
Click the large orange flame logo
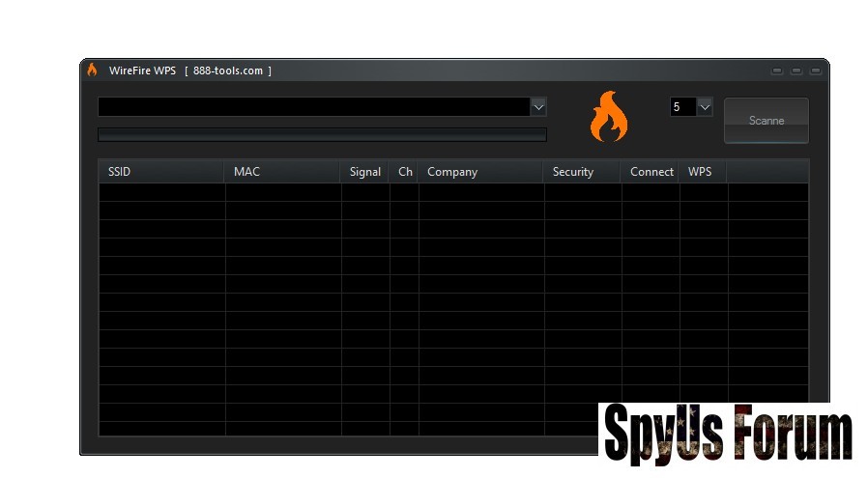click(608, 117)
